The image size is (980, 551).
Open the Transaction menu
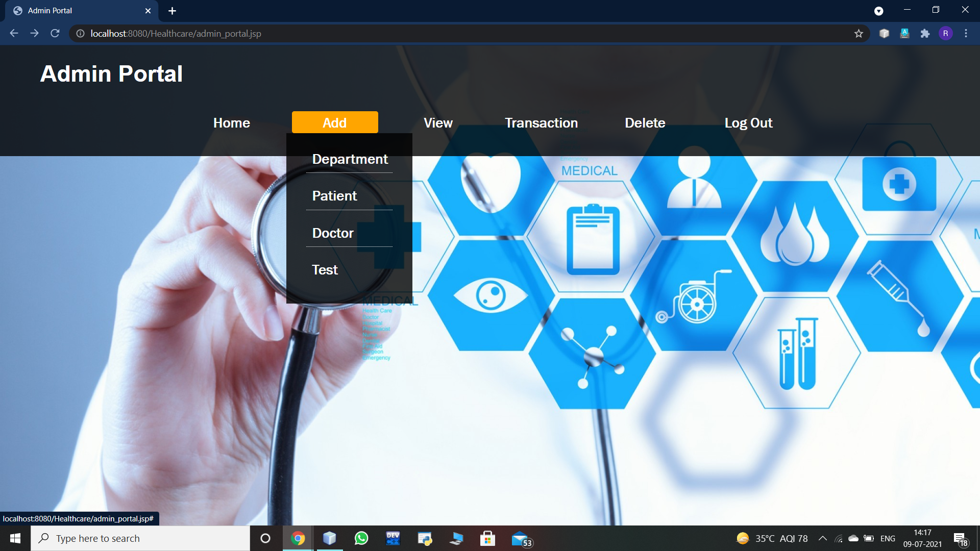(x=541, y=123)
